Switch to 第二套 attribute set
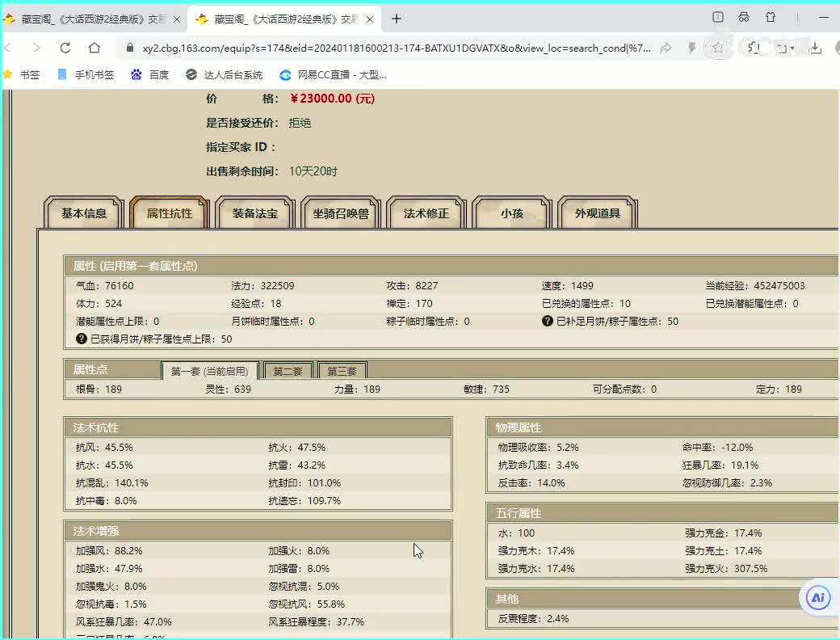The image size is (840, 640). (x=288, y=371)
